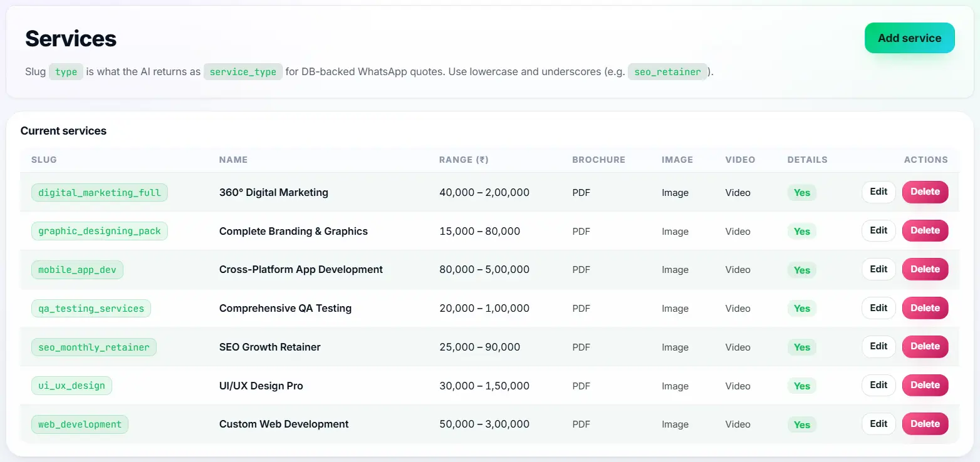Select the ui_ux_design slug badge

(x=71, y=386)
